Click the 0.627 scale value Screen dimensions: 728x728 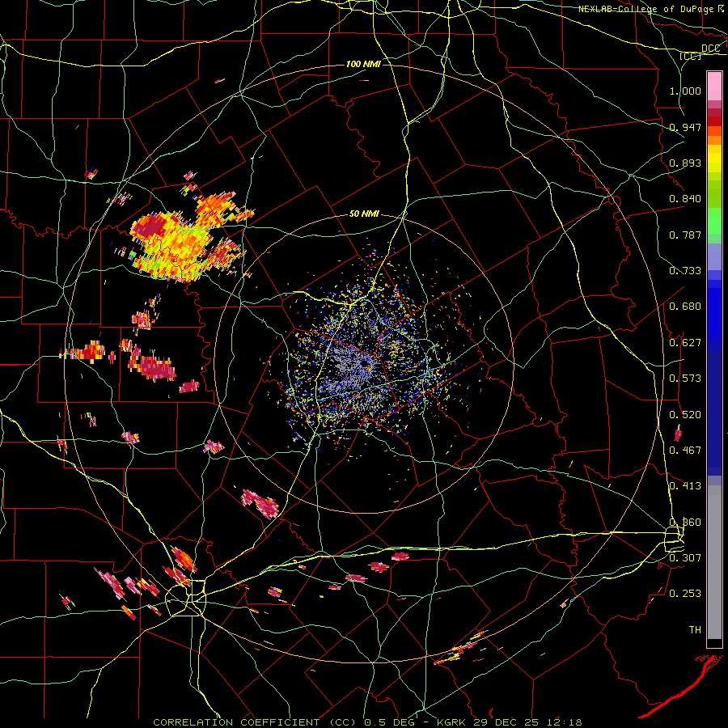tap(685, 343)
